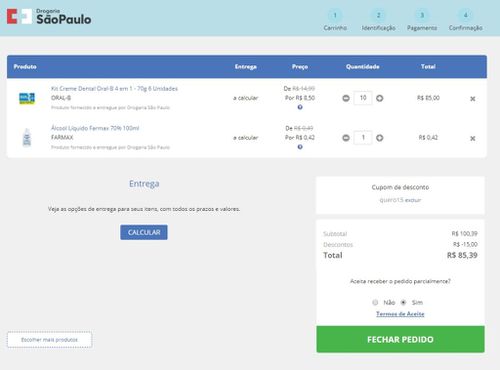The width and height of the screenshot is (500, 370).
Task: Go to step 1 Carrinho
Action: [x=335, y=20]
